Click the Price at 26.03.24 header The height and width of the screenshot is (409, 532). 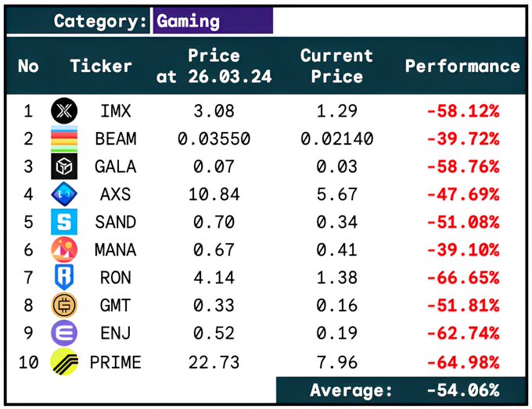[214, 66]
